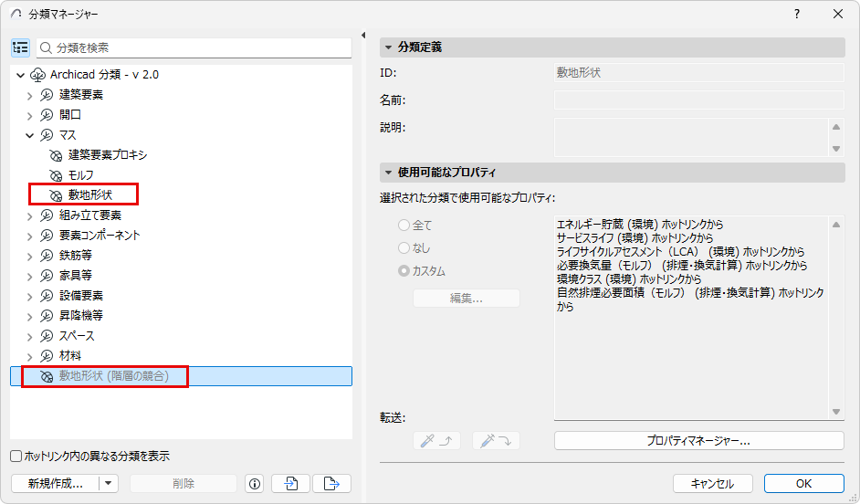Enable ホットリンク内の異なる分類を表示 checkbox
This screenshot has width=860, height=504.
tap(16, 456)
